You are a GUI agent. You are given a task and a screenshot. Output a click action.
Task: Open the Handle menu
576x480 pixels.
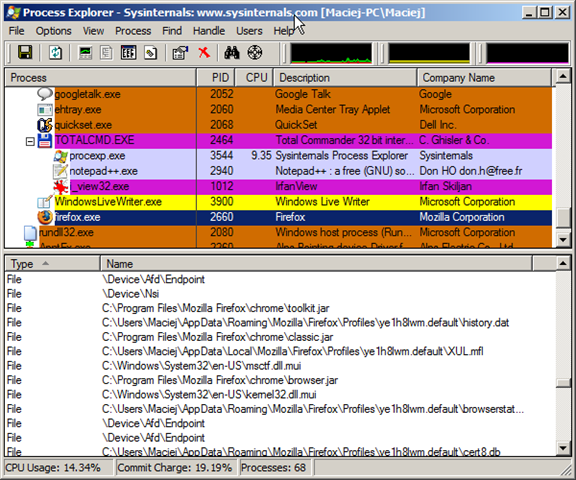pos(209,31)
